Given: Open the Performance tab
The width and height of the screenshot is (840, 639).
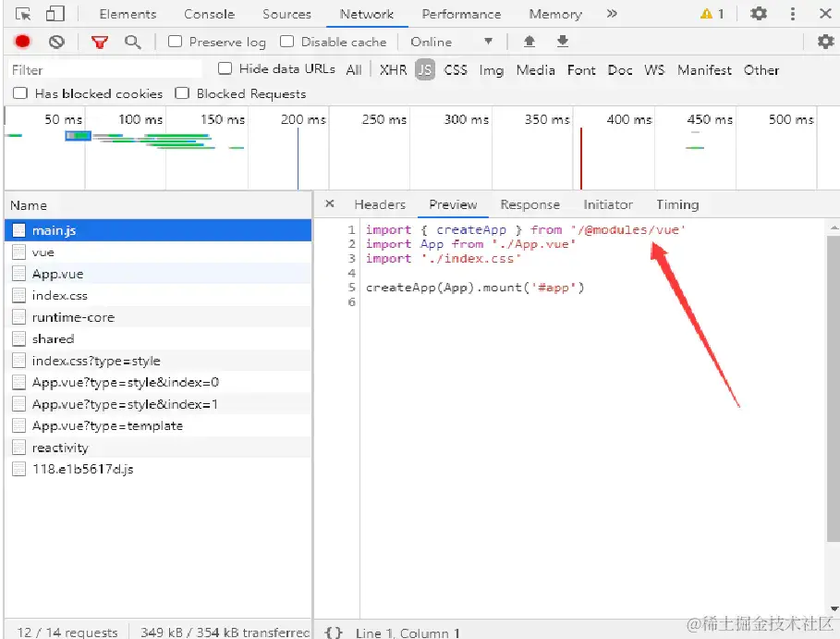Looking at the screenshot, I should [x=461, y=14].
